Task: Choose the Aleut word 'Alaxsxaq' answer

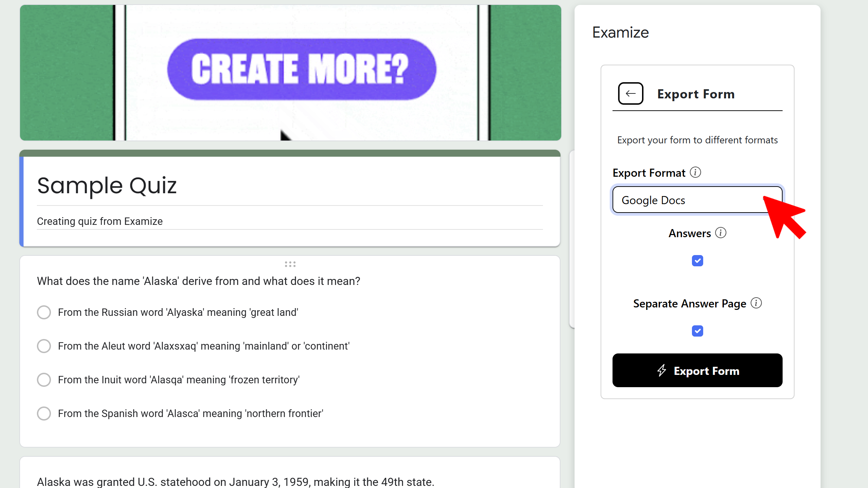Action: click(44, 346)
